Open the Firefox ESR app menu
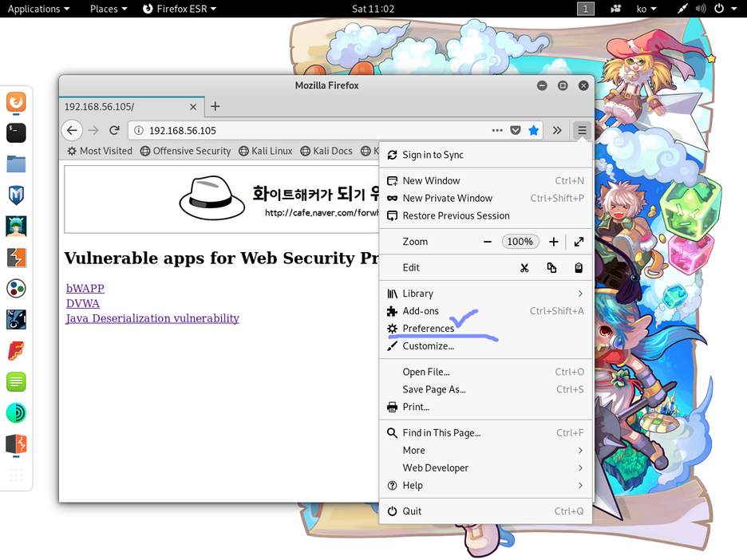747x560 pixels. point(180,9)
